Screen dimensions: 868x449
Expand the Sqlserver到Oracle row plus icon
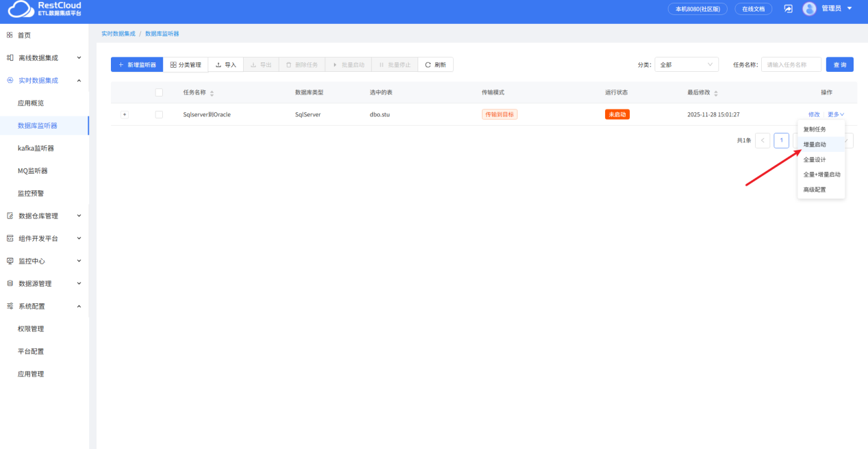point(125,114)
